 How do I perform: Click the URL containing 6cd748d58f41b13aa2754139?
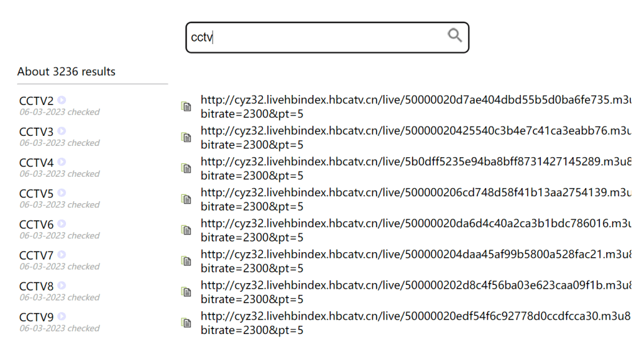(x=416, y=199)
